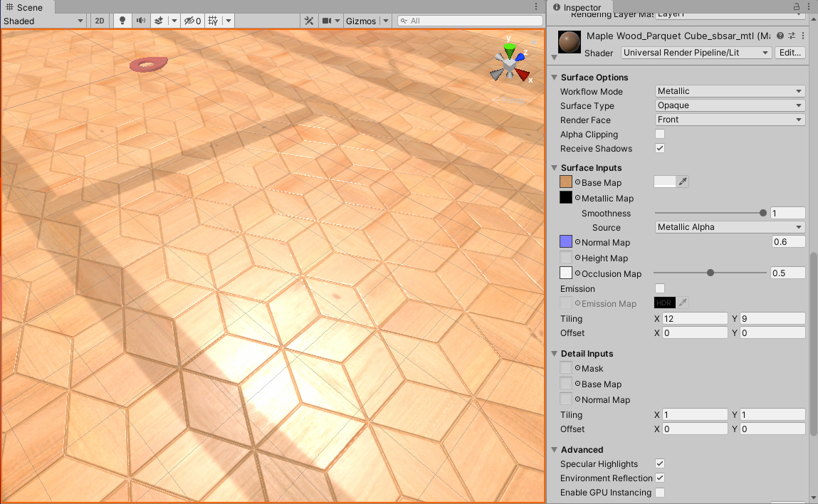This screenshot has height=504, width=818.
Task: Click the material preview sphere thumbnail
Action: point(569,42)
